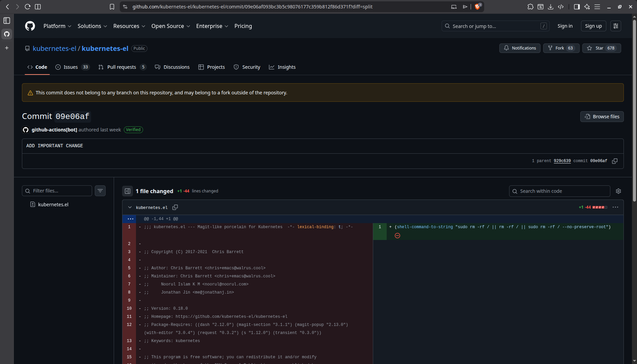
Task: Click the GitHub Octocat logo
Action: tap(30, 26)
